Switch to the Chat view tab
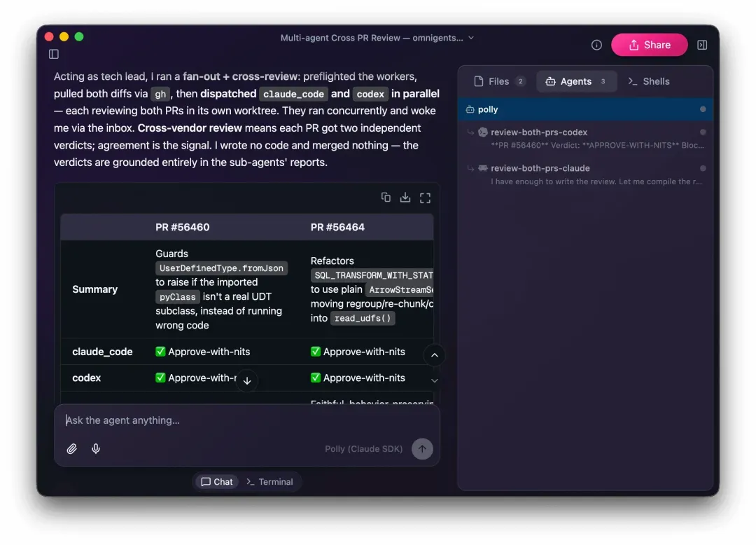 [217, 482]
